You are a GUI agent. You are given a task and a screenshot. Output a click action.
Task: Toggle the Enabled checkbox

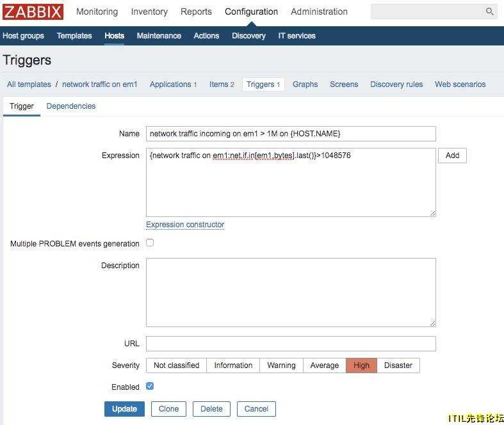pyautogui.click(x=150, y=386)
